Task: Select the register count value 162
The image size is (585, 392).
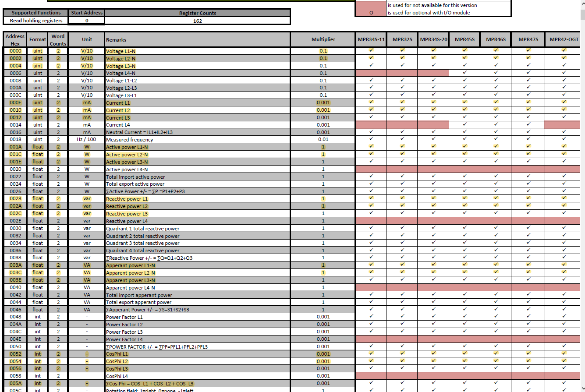Action: pos(198,21)
